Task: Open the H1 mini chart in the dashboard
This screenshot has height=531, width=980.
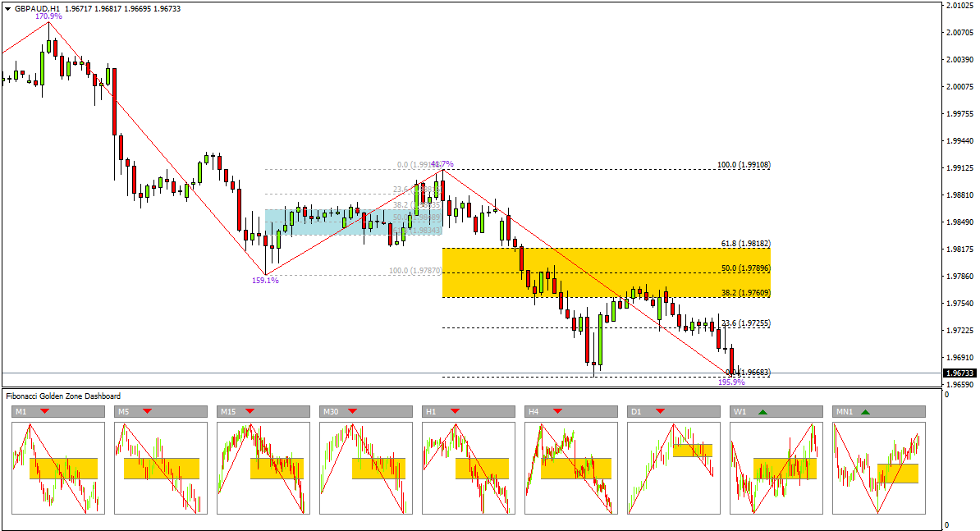Action: pos(469,468)
